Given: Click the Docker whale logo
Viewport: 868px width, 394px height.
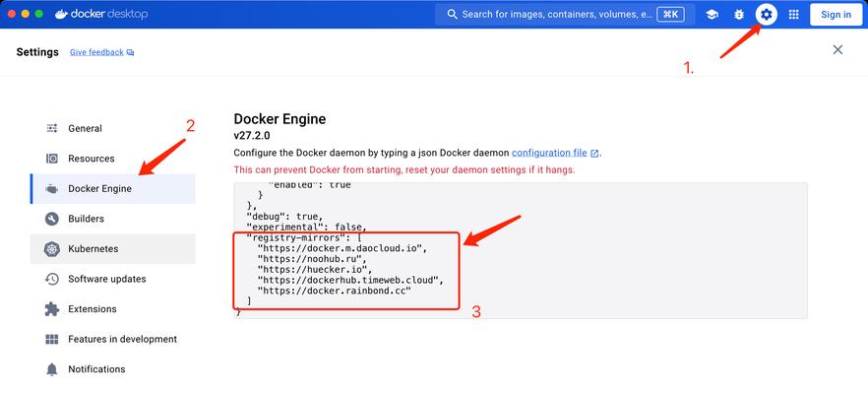Looking at the screenshot, I should click(61, 14).
